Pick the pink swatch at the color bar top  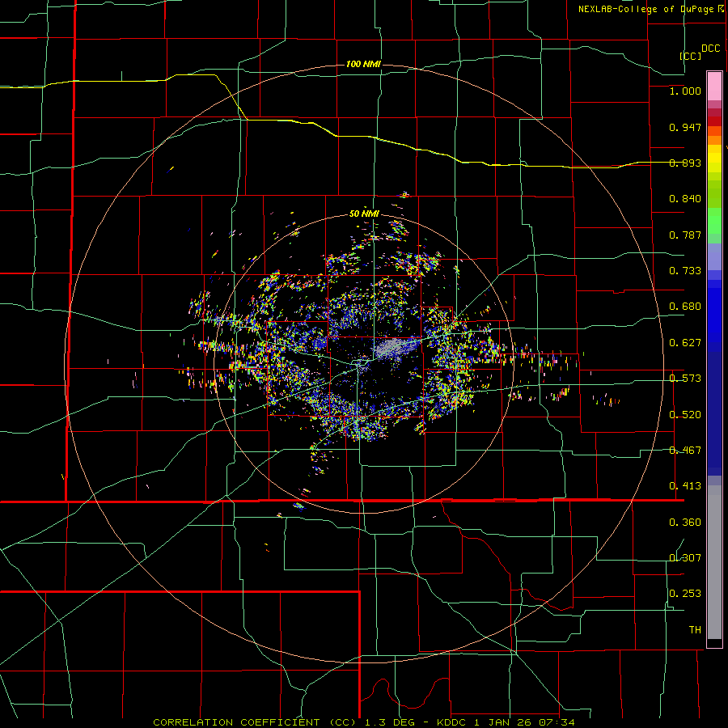click(x=714, y=86)
